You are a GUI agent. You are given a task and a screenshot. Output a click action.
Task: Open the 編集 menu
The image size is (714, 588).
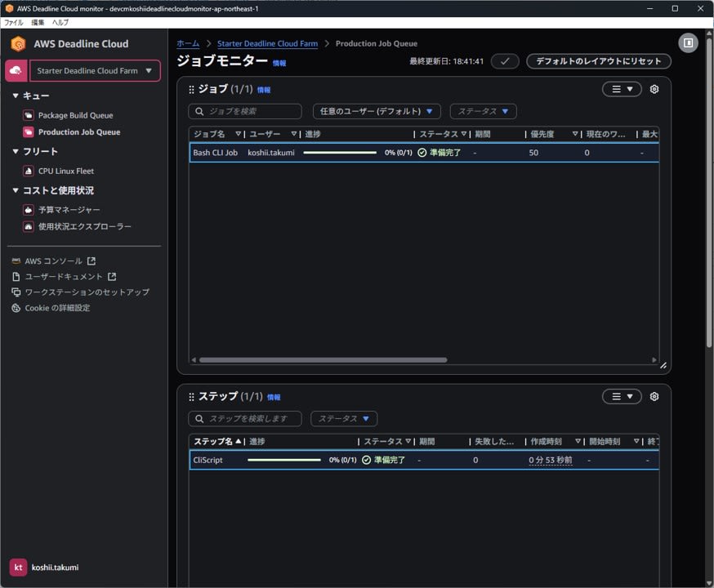click(38, 22)
